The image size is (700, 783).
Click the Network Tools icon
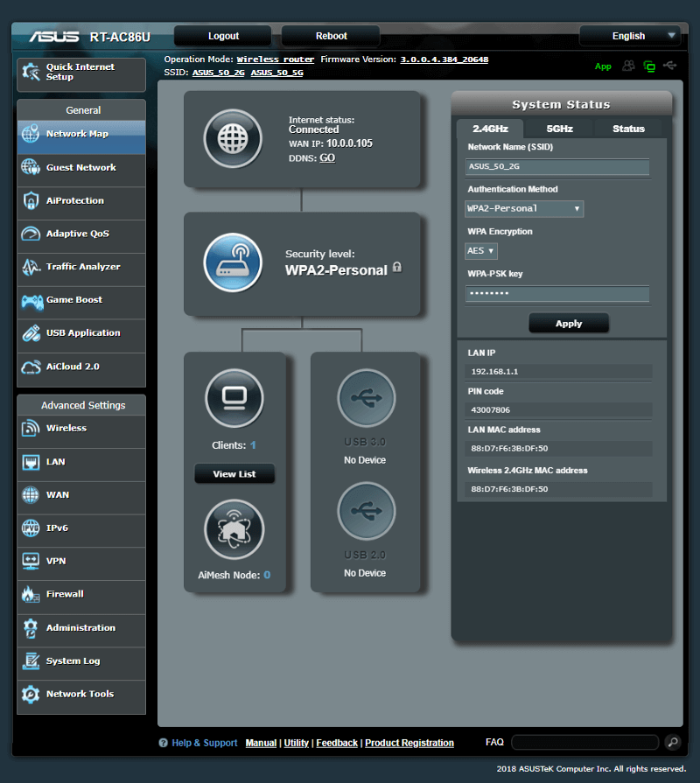click(x=31, y=694)
